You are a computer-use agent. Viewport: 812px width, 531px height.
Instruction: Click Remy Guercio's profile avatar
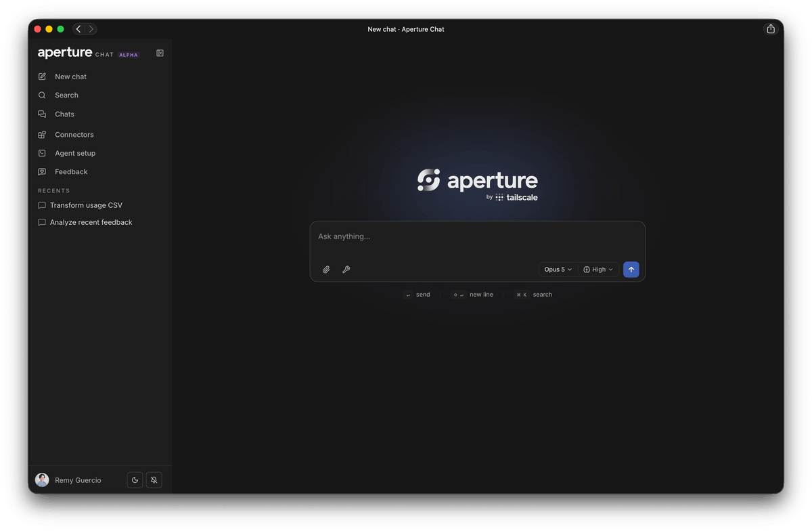[x=42, y=480]
